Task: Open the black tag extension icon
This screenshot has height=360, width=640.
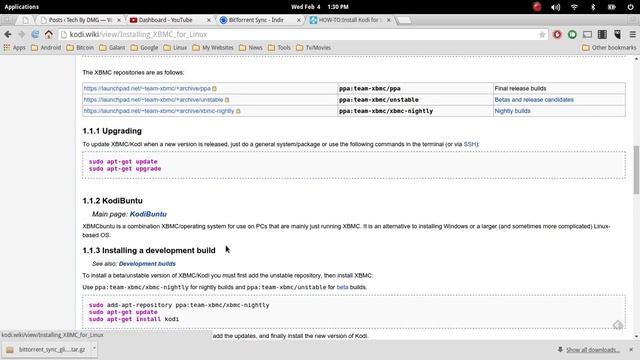Action: (x=618, y=35)
